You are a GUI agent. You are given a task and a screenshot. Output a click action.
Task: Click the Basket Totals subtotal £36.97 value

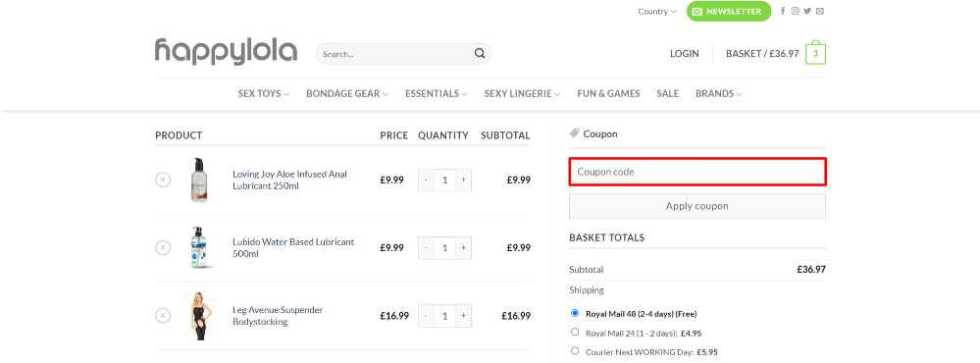pos(810,270)
